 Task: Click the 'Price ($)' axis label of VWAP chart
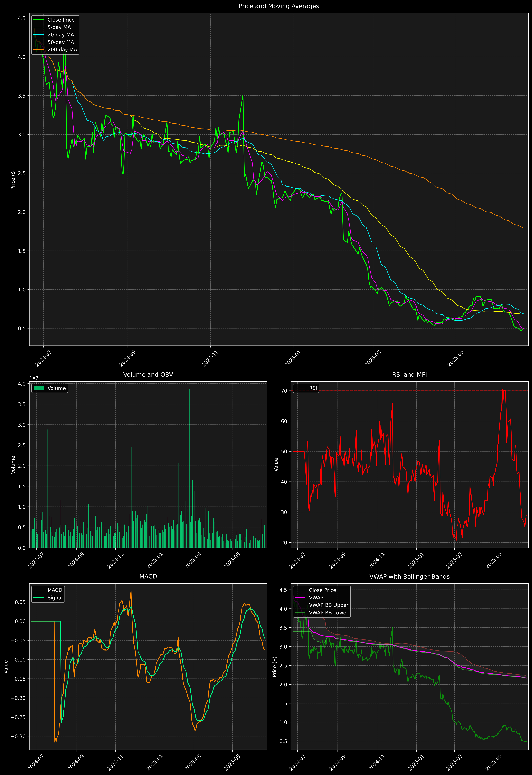[x=275, y=667]
